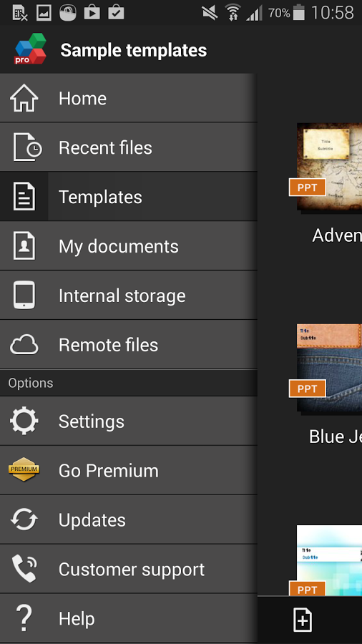Click the Adven... template name

pos(336,235)
